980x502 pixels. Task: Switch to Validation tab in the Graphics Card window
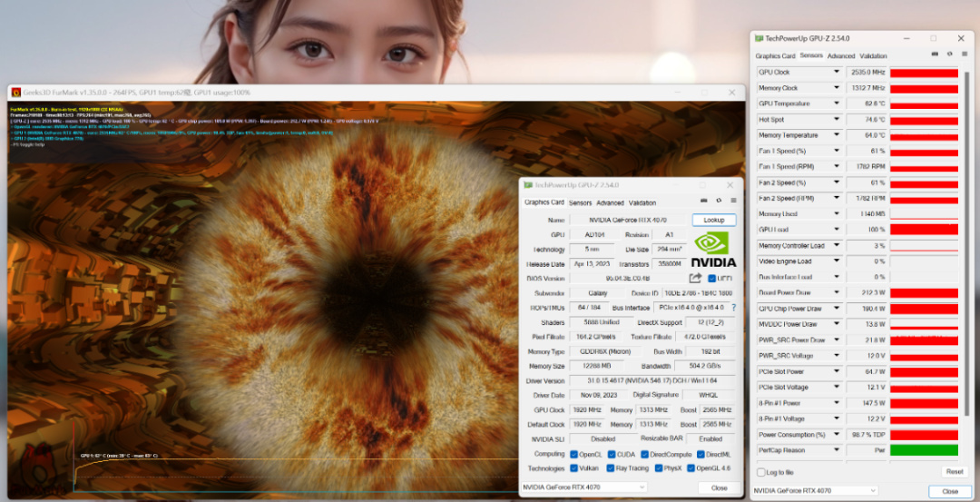(x=642, y=202)
